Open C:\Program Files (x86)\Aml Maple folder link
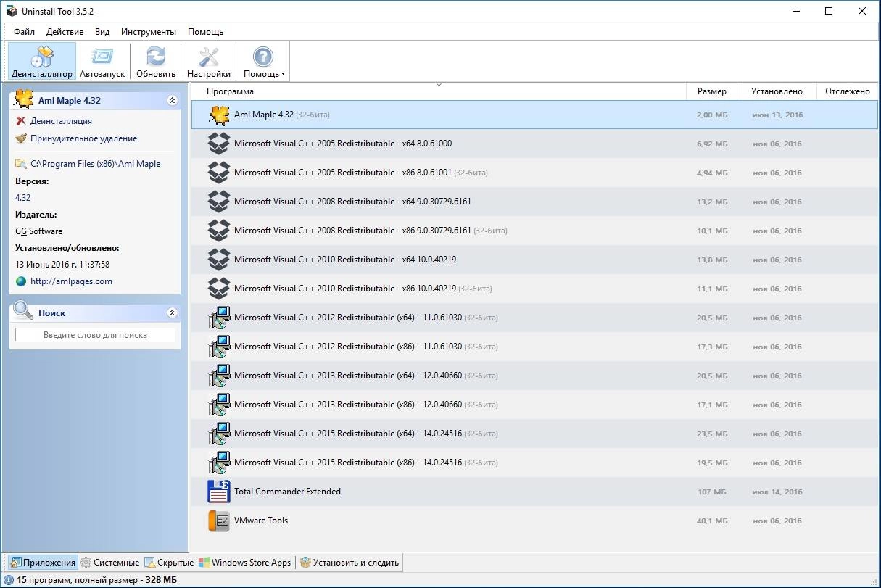Image resolution: width=881 pixels, height=588 pixels. pyautogui.click(x=95, y=164)
